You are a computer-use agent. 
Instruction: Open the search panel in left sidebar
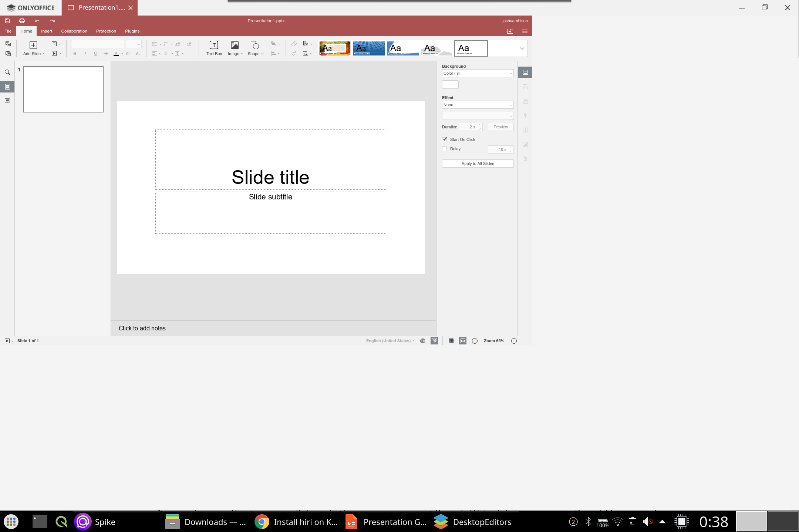tap(7, 73)
